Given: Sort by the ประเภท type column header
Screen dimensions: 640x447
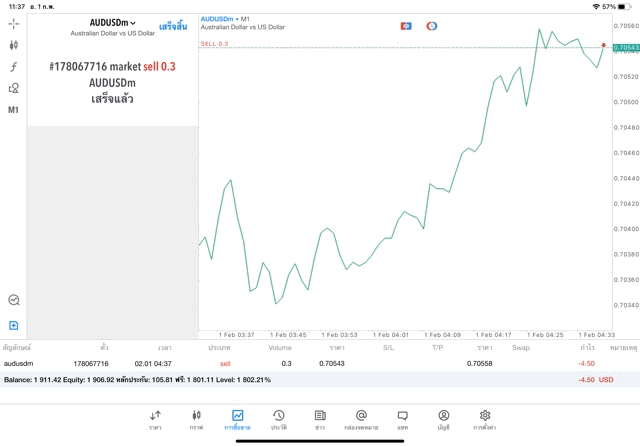Looking at the screenshot, I should (x=219, y=348).
